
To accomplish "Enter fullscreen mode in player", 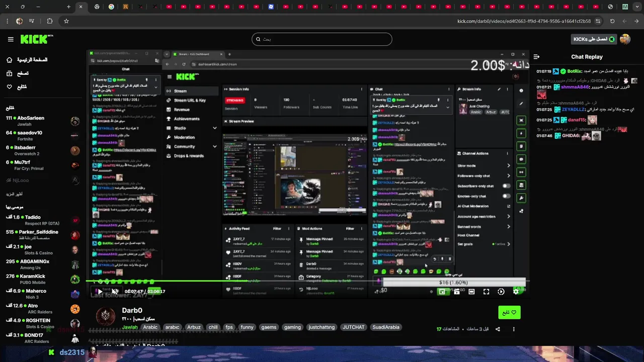I will tap(486, 292).
